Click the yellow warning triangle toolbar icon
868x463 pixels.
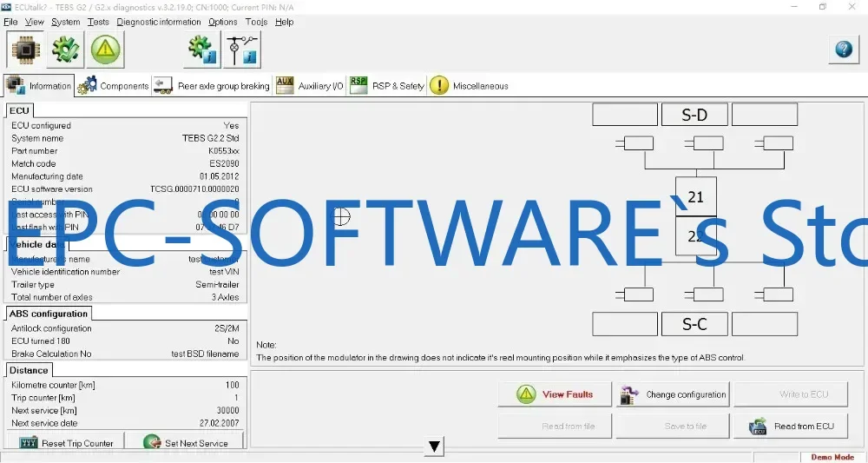click(106, 50)
